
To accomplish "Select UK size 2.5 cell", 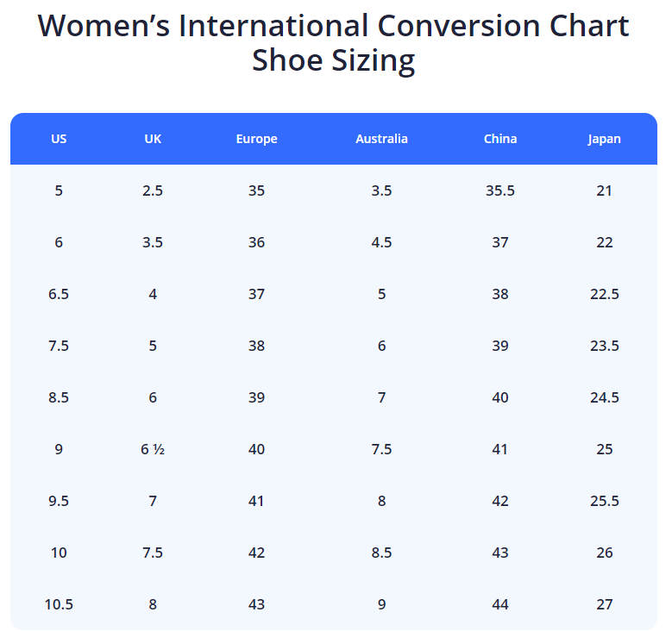I will 153,191.
